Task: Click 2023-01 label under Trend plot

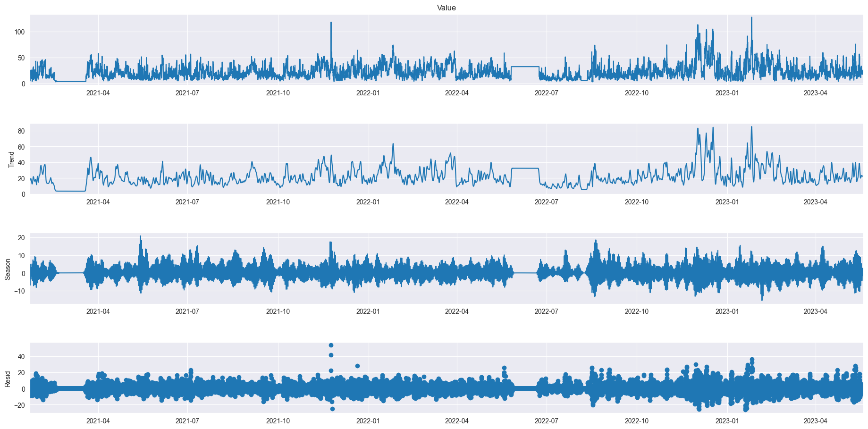Action: pos(727,202)
